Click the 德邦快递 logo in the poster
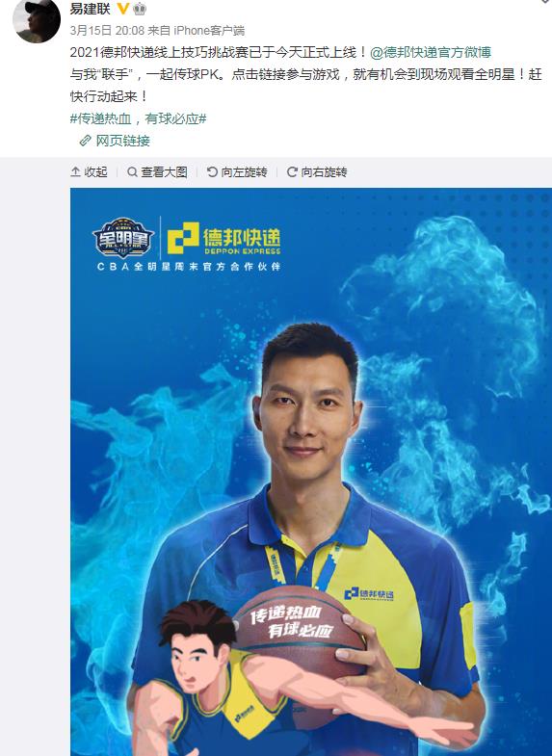Image resolution: width=552 pixels, height=756 pixels. (x=223, y=238)
